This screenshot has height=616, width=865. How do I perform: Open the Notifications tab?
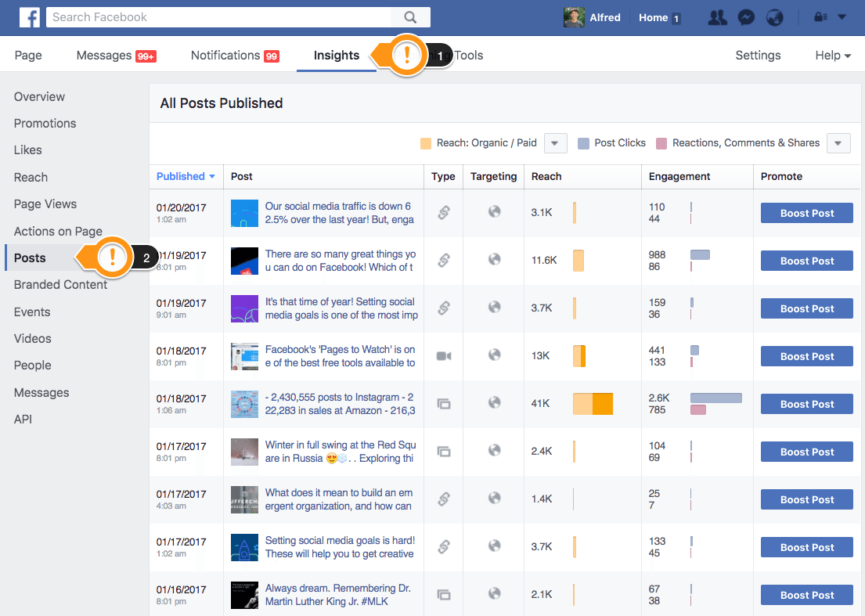(225, 55)
